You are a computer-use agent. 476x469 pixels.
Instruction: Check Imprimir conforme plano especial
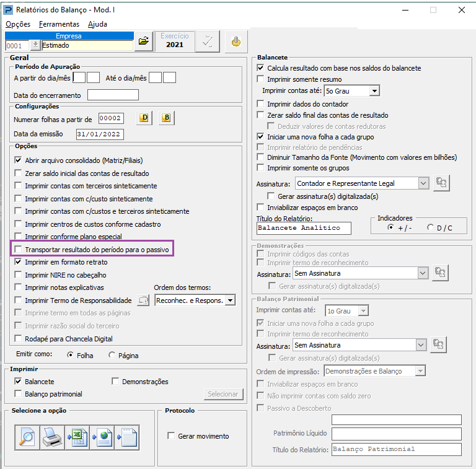click(x=18, y=236)
